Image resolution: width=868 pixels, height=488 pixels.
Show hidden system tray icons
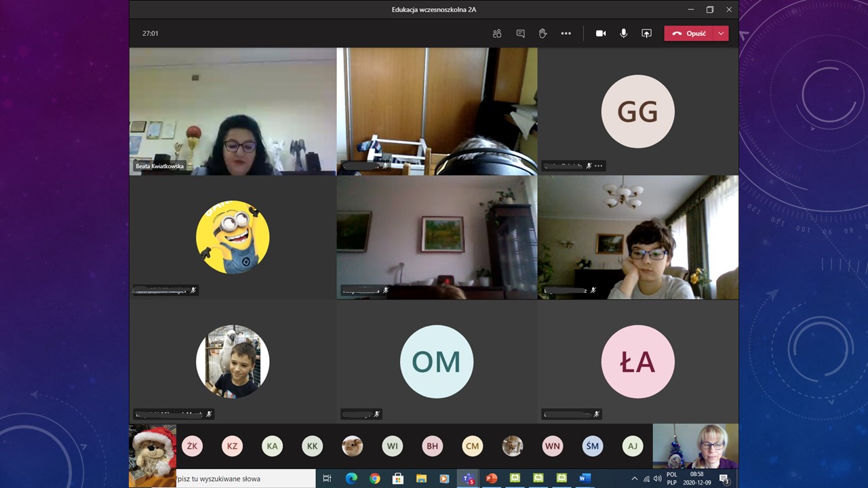point(635,479)
